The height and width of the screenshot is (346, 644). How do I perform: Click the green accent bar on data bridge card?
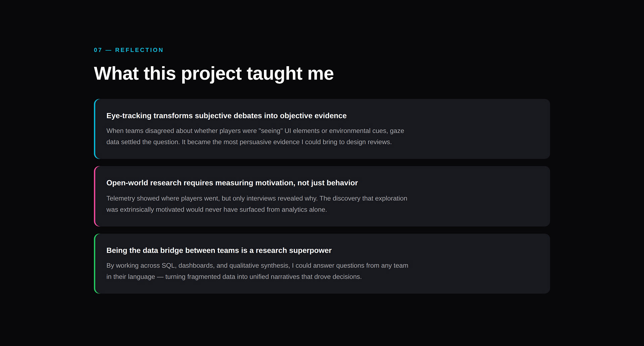95,264
